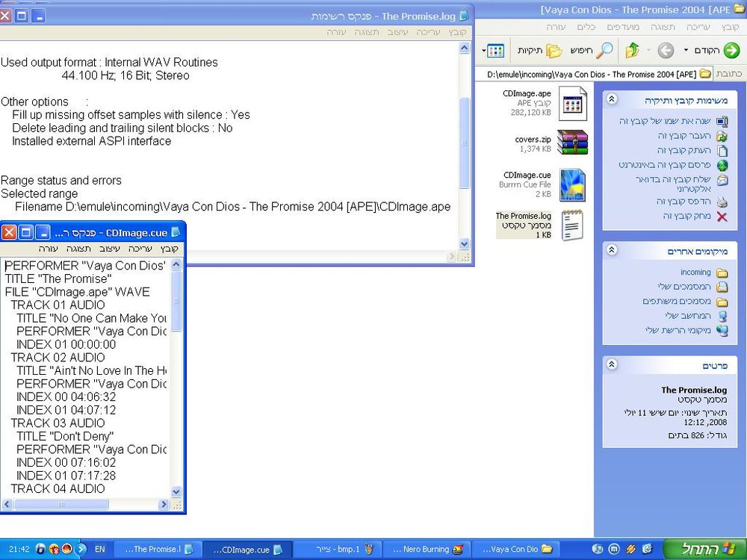The width and height of the screenshot is (747, 560).
Task: Click the Search magnifier icon in Explorer toolbar
Action: click(x=605, y=50)
